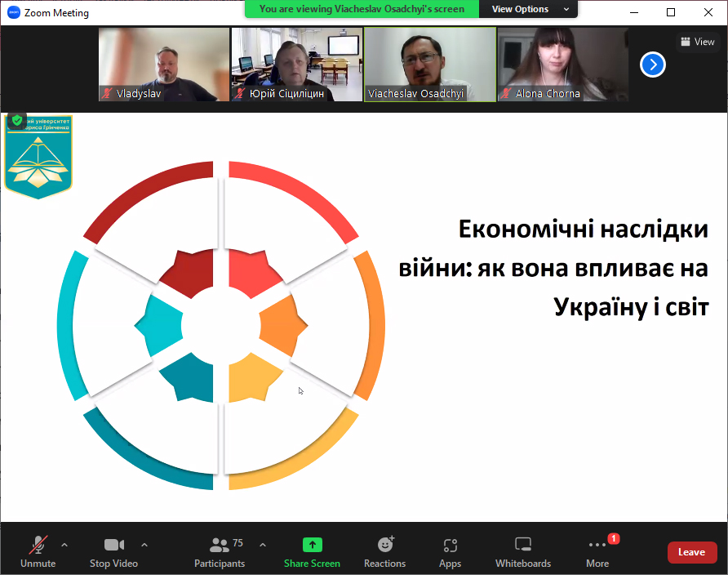Change layout with the View button

(x=698, y=42)
